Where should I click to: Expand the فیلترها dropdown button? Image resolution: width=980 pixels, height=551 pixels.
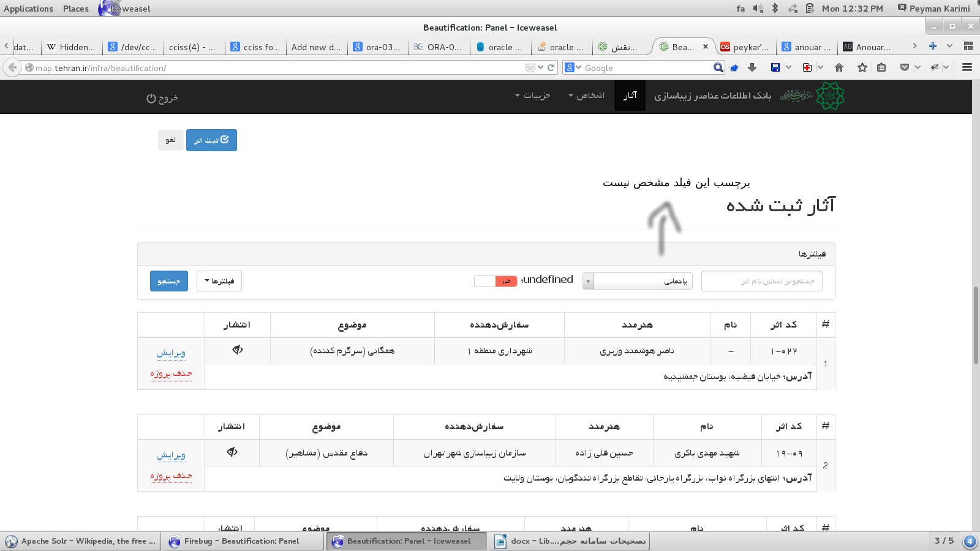coord(219,281)
